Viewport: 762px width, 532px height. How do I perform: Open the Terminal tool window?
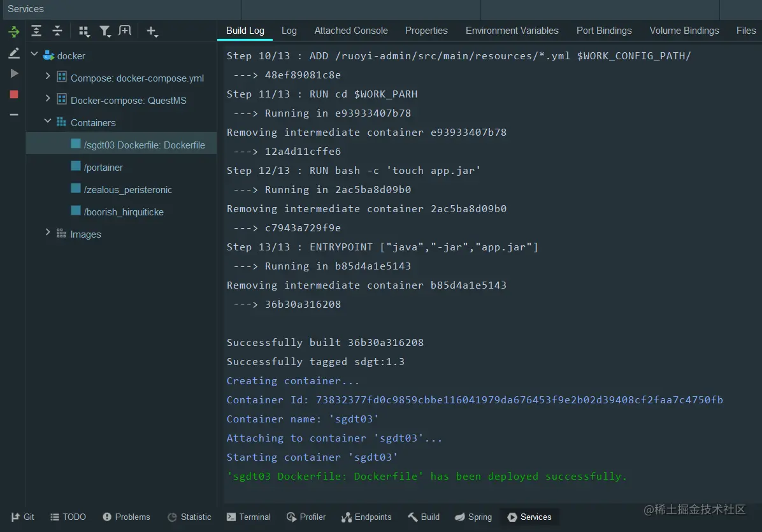point(249,517)
